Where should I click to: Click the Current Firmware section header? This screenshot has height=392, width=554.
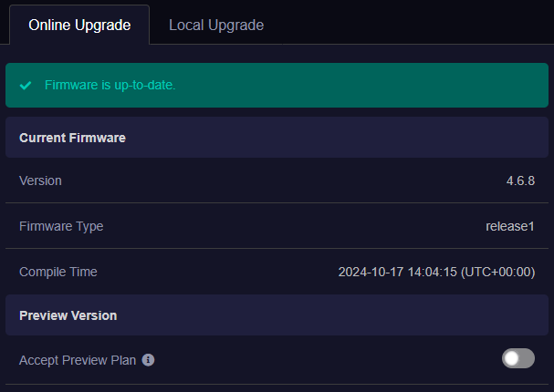click(277, 138)
